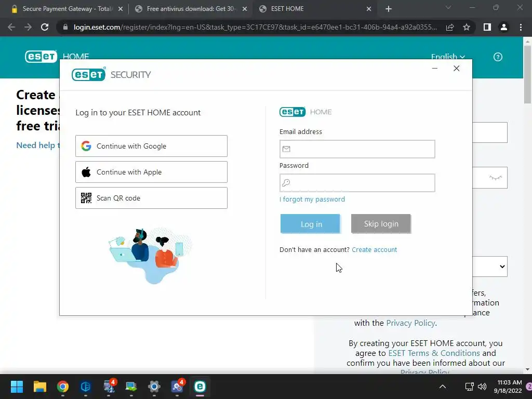532x399 pixels.
Task: Toggle the browser side panel
Action: tap(487, 27)
